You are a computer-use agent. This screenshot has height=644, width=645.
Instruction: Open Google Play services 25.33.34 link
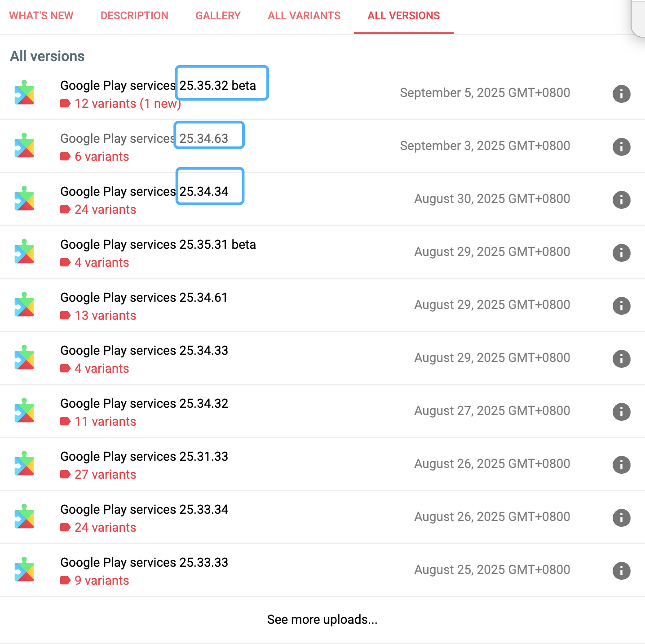coord(144,509)
